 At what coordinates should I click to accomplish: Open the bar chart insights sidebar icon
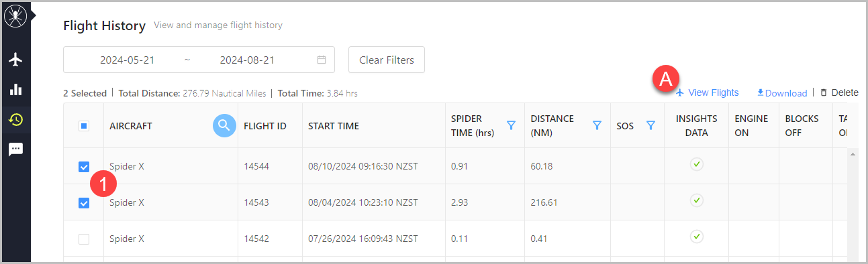tap(15, 90)
